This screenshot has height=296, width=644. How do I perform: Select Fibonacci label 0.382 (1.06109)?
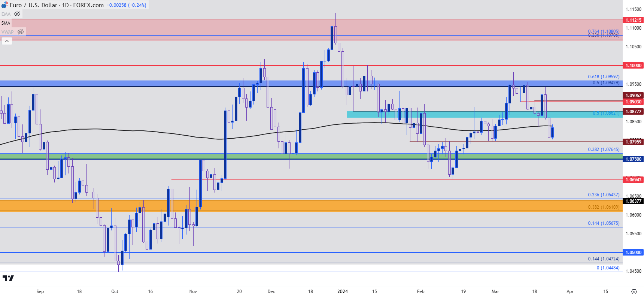click(x=604, y=207)
